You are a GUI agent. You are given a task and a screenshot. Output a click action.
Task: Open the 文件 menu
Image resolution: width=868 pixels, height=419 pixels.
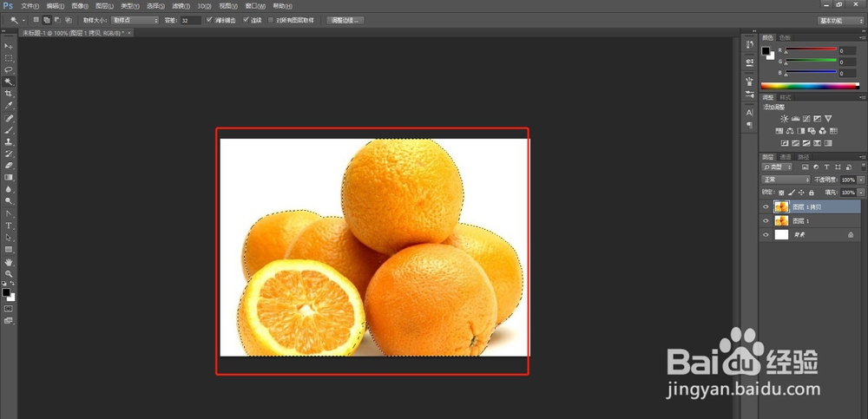pos(30,6)
